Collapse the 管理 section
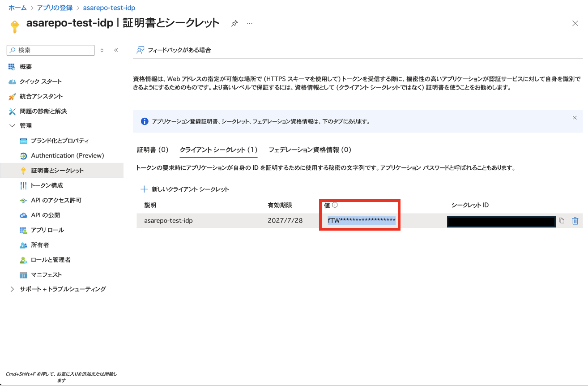Image resolution: width=588 pixels, height=386 pixels. pyautogui.click(x=12, y=126)
